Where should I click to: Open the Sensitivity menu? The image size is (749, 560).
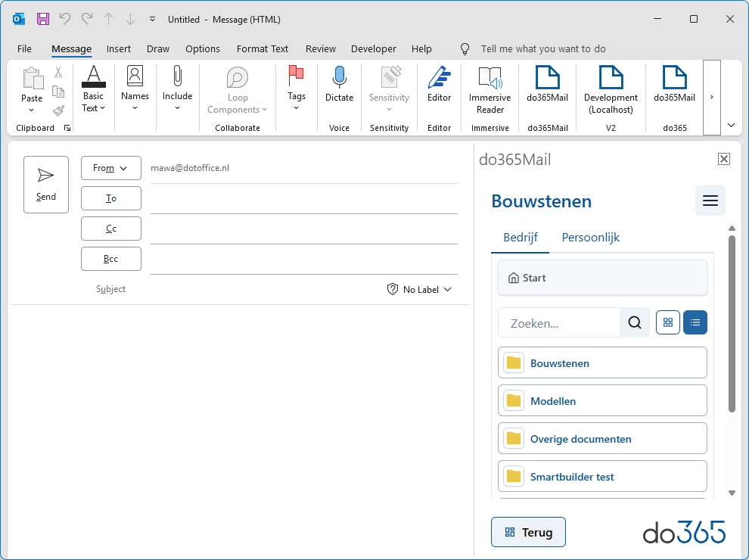[389, 89]
